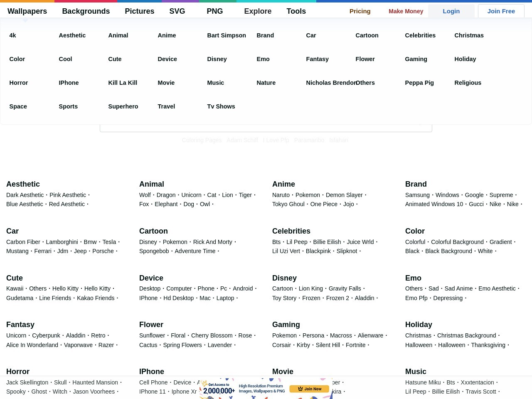
Task: Open Tv Shows in the dropdown
Action: click(221, 106)
